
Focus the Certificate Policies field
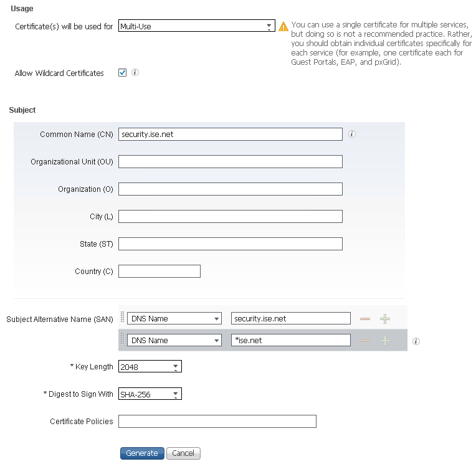[217, 421]
